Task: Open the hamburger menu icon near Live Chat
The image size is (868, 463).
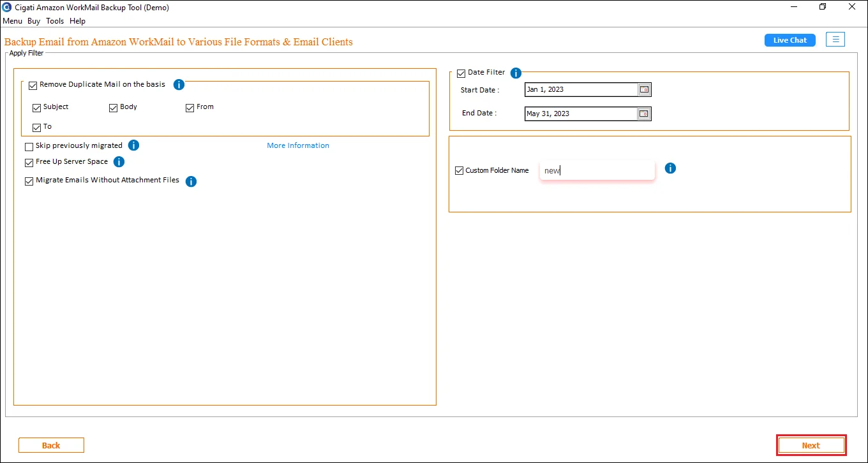Action: tap(835, 40)
